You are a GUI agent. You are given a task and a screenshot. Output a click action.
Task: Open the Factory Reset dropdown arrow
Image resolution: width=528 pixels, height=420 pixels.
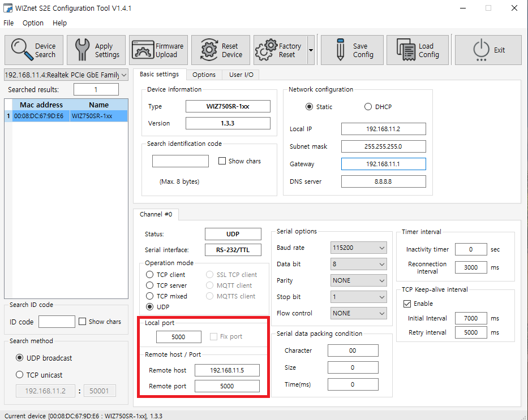311,50
